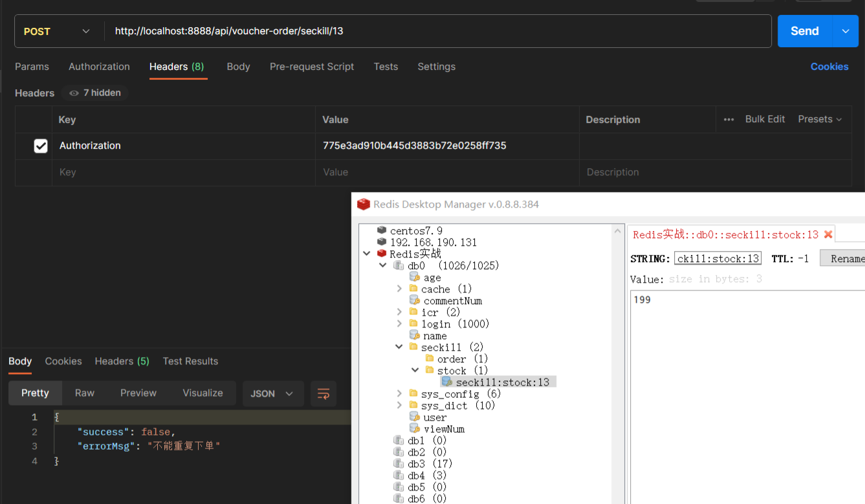
Task: Click the age key icon under db0
Action: tap(415, 277)
